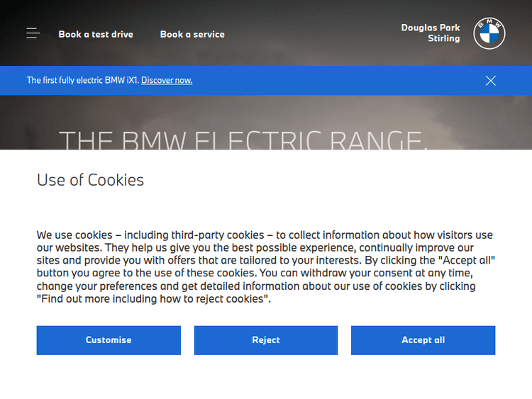This screenshot has width=532, height=399.
Task: Reject cookies with the Reject button
Action: click(266, 340)
